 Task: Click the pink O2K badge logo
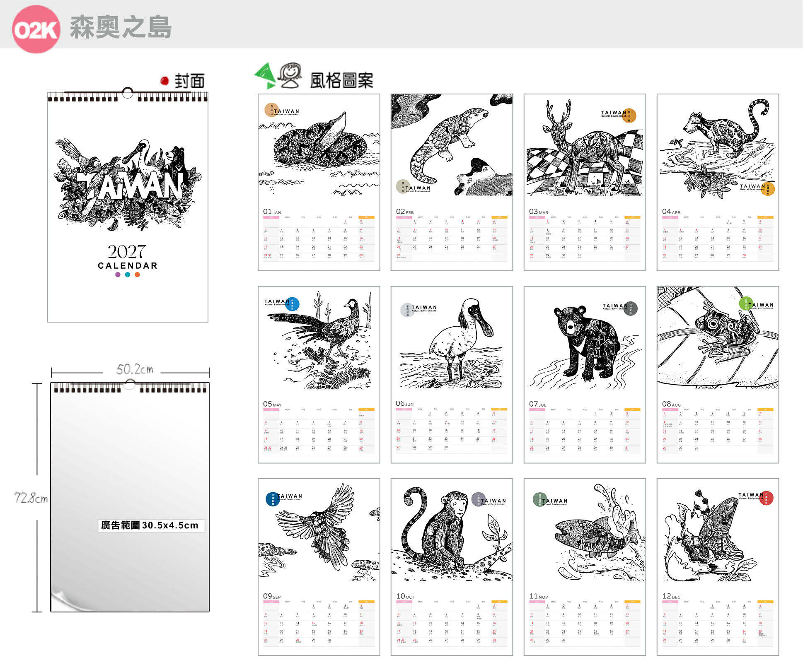click(x=36, y=29)
